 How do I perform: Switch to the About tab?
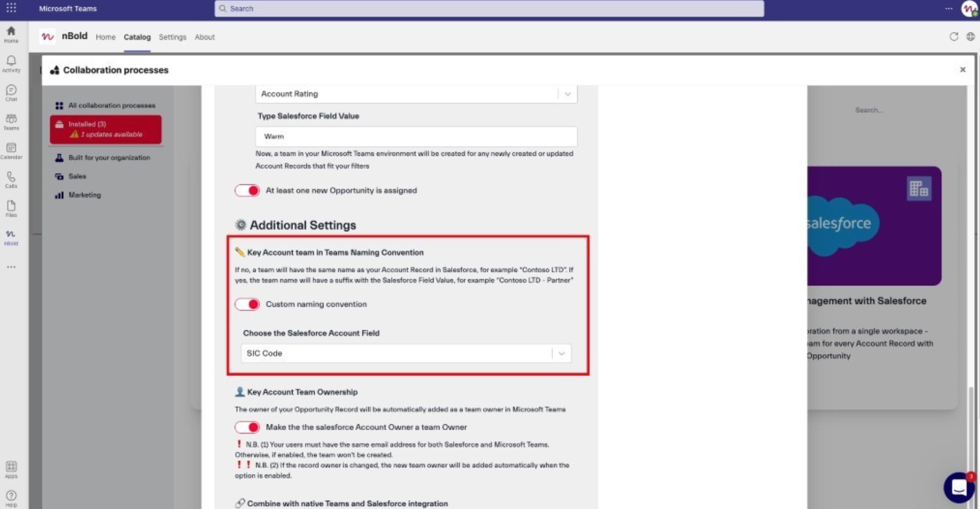[204, 37]
